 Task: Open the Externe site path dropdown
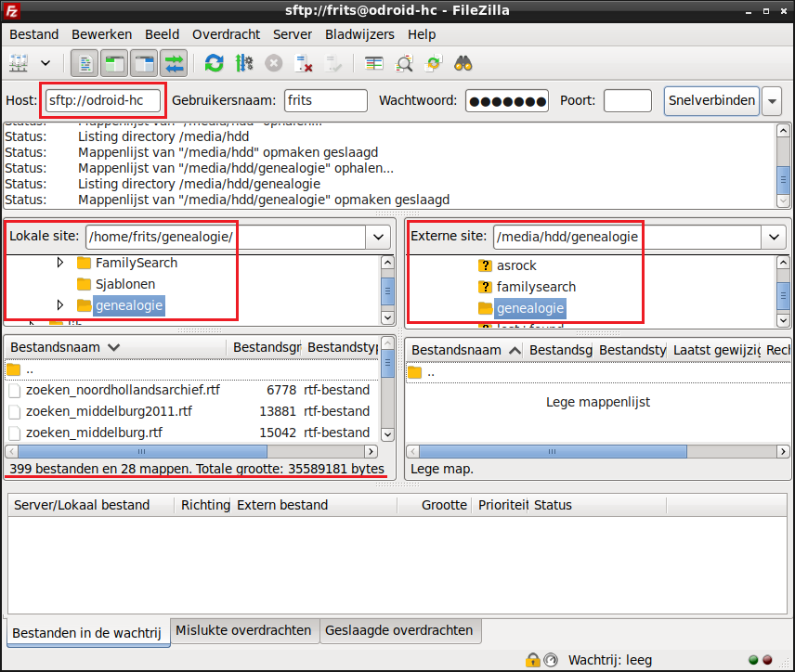pyautogui.click(x=774, y=237)
